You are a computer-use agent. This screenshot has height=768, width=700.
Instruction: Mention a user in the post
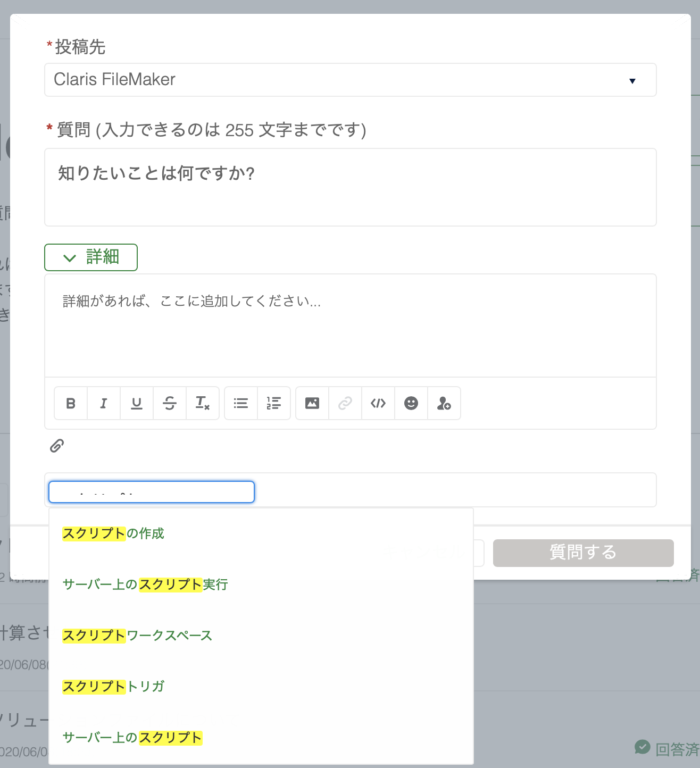pos(444,403)
